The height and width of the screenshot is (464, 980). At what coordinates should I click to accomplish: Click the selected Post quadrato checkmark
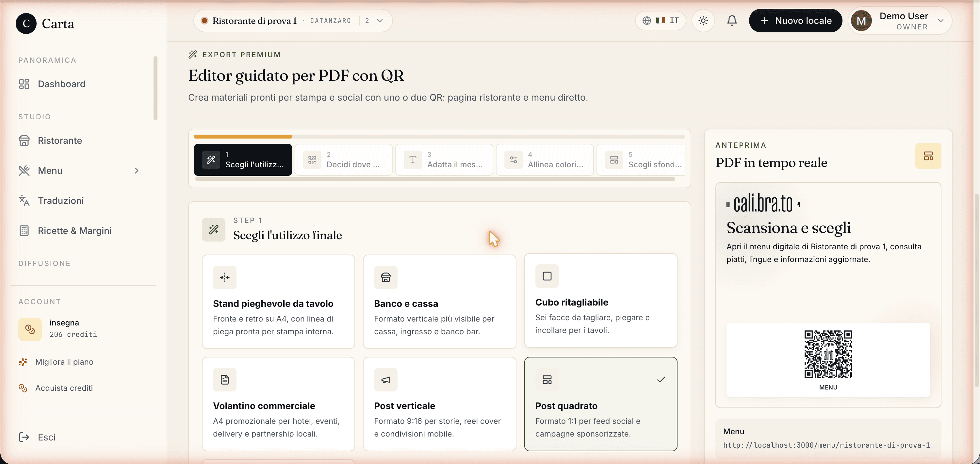(661, 379)
